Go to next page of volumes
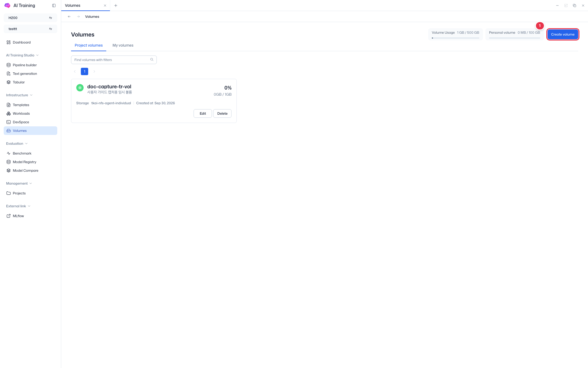This screenshot has width=588, height=368. tap(94, 71)
